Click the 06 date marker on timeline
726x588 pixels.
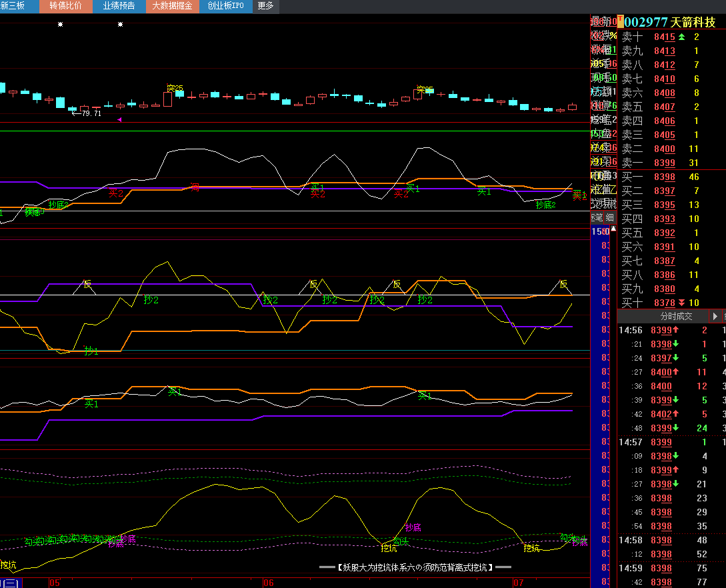[269, 583]
